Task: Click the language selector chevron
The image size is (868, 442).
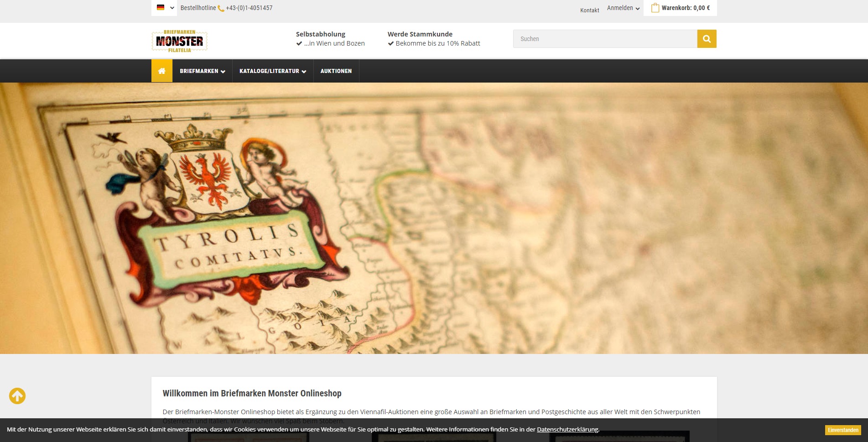Action: 172,8
